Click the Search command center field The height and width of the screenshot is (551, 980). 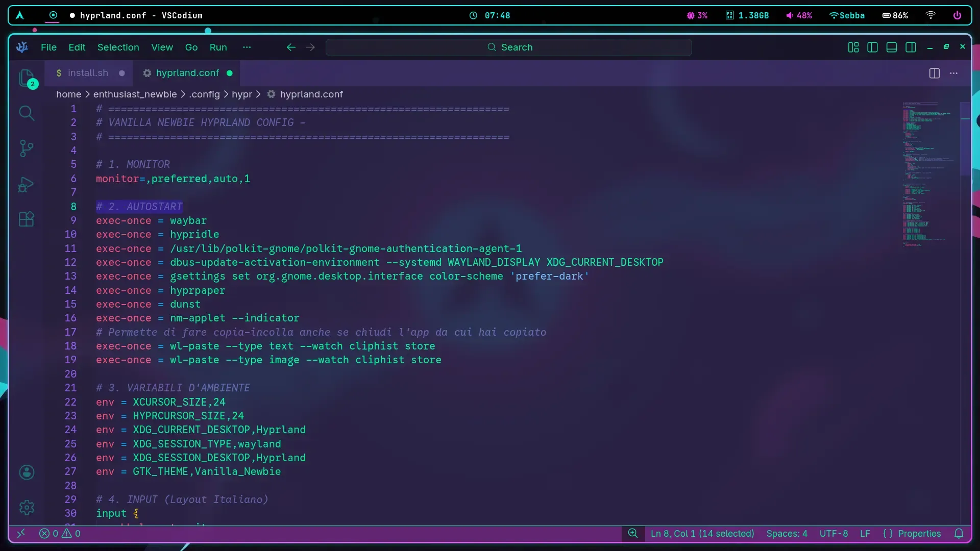[509, 47]
